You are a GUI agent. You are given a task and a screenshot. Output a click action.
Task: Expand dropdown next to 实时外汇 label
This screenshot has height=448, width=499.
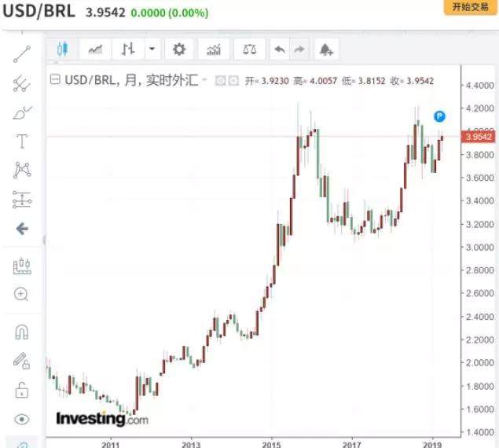click(204, 80)
